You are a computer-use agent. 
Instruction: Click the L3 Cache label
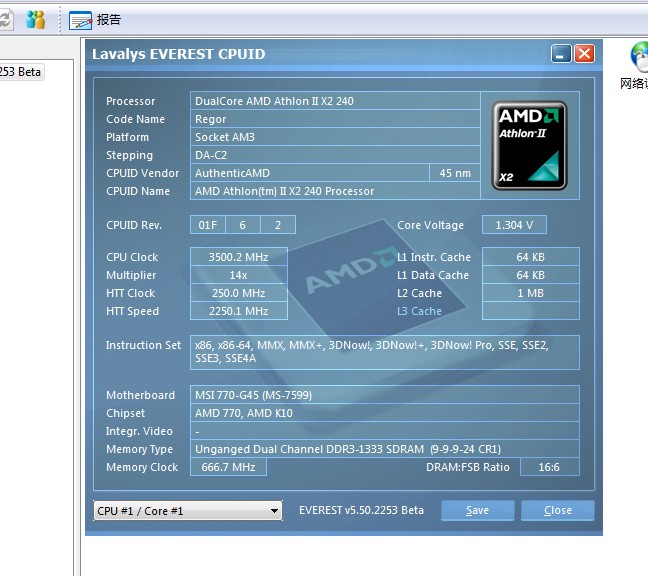419,311
